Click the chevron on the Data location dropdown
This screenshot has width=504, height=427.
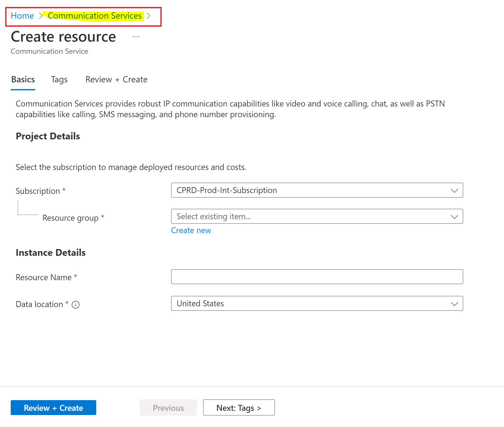[454, 304]
